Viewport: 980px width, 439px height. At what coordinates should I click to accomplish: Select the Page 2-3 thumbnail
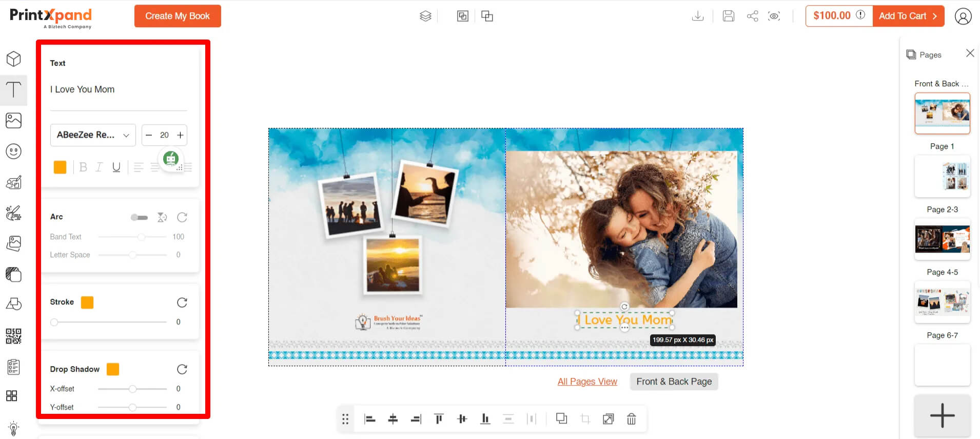coord(942,239)
